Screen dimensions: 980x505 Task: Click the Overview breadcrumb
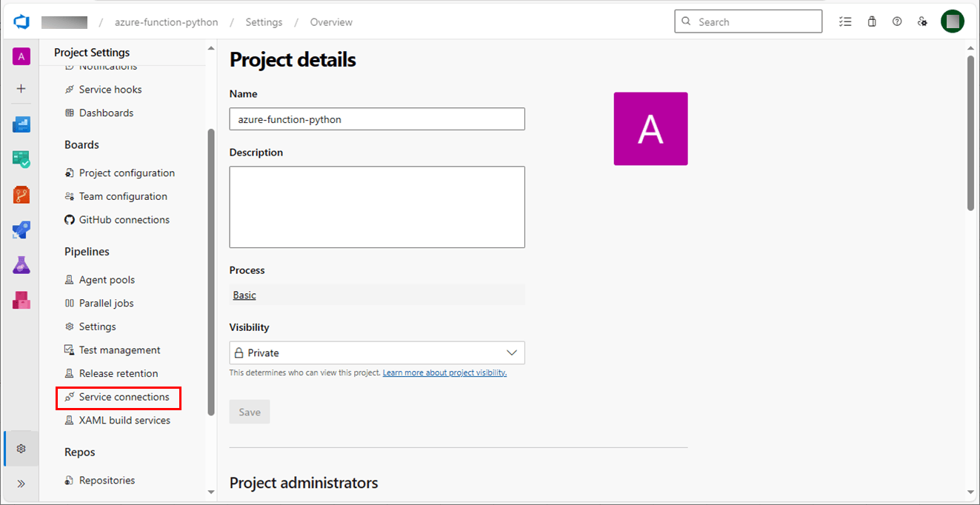331,22
